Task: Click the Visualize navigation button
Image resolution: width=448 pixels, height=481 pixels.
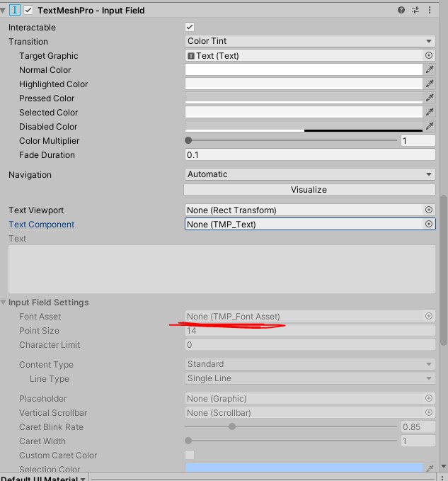Action: pyautogui.click(x=309, y=190)
